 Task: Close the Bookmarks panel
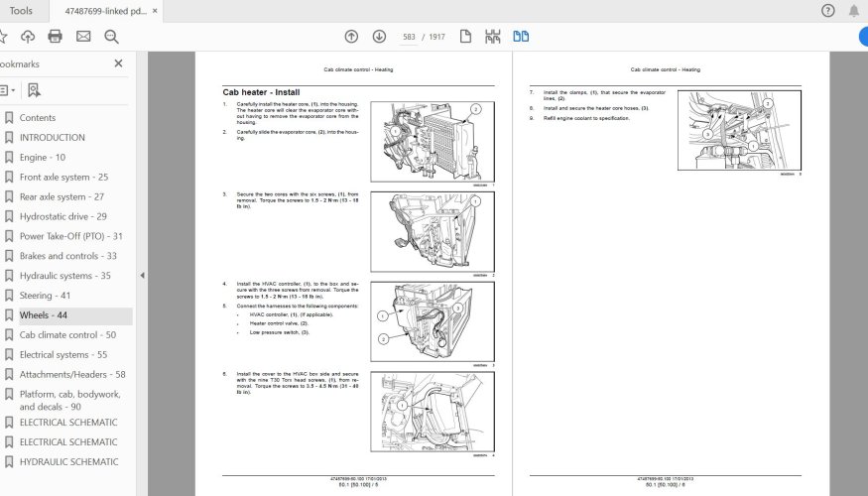118,63
